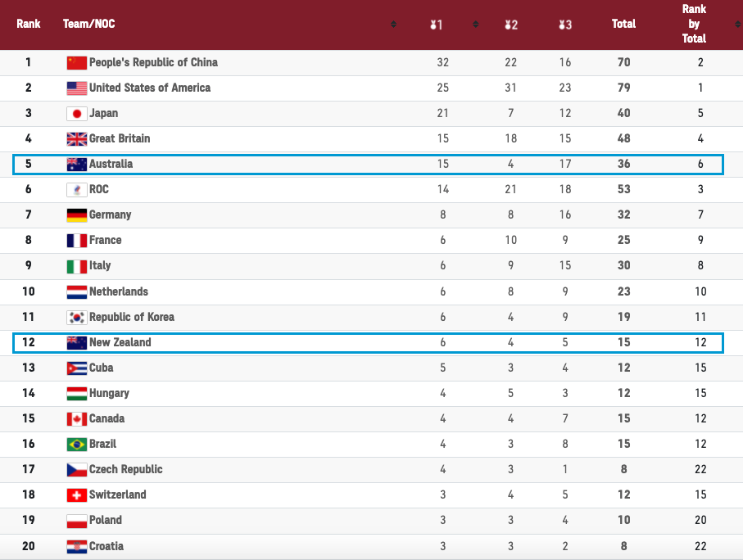The width and height of the screenshot is (743, 560).
Task: Click the bronze medal icon column header
Action: point(565,25)
